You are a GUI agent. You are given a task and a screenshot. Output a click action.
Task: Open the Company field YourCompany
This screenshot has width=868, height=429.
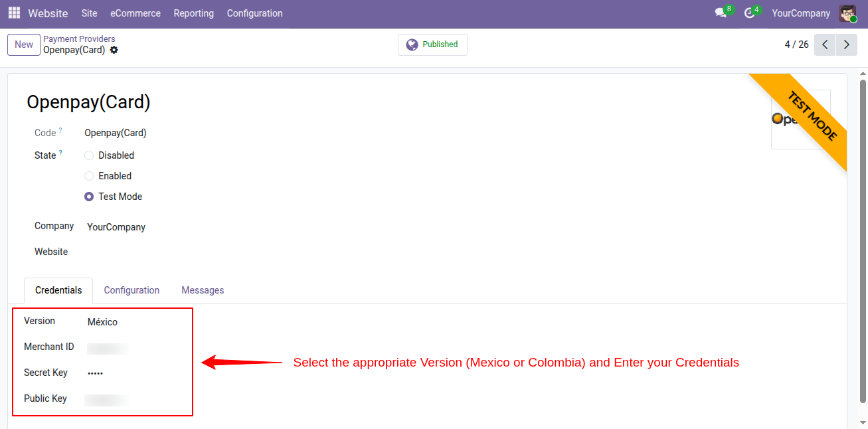(116, 227)
